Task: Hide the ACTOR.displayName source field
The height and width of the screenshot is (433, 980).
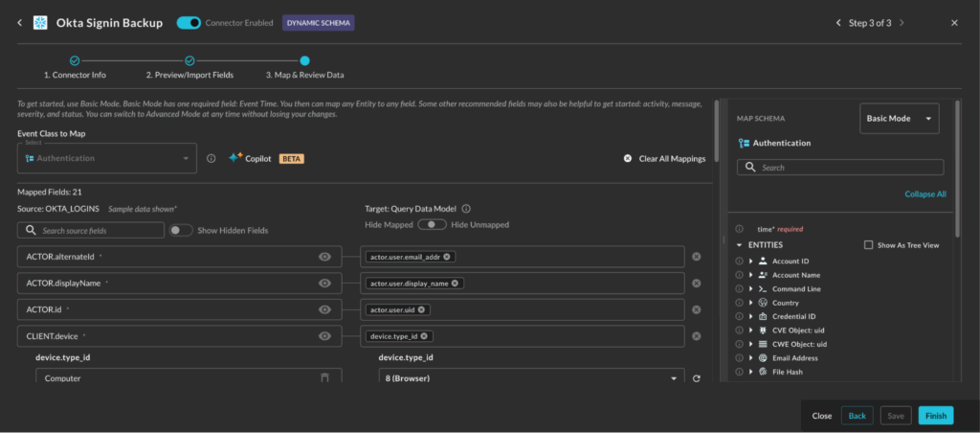Action: [x=324, y=283]
